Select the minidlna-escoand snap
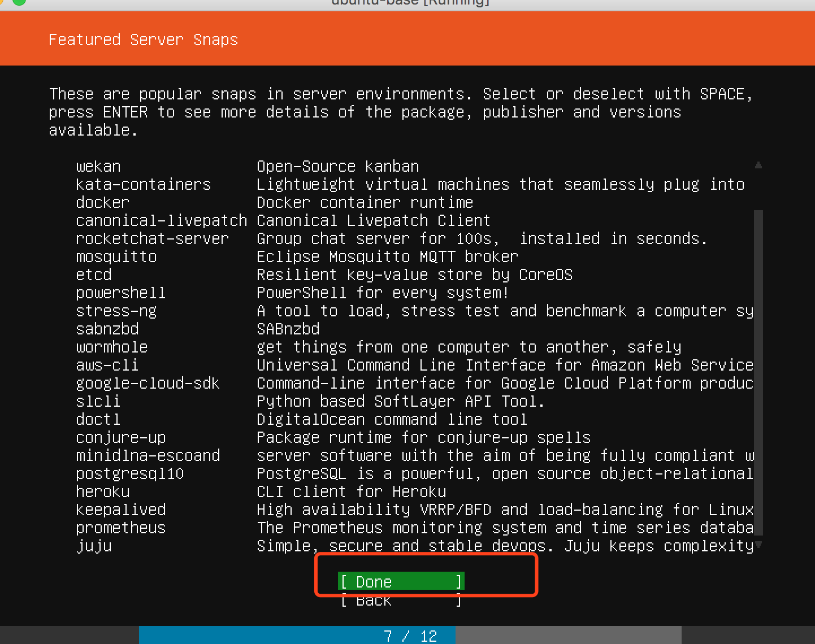815x644 pixels. pyautogui.click(x=414, y=455)
